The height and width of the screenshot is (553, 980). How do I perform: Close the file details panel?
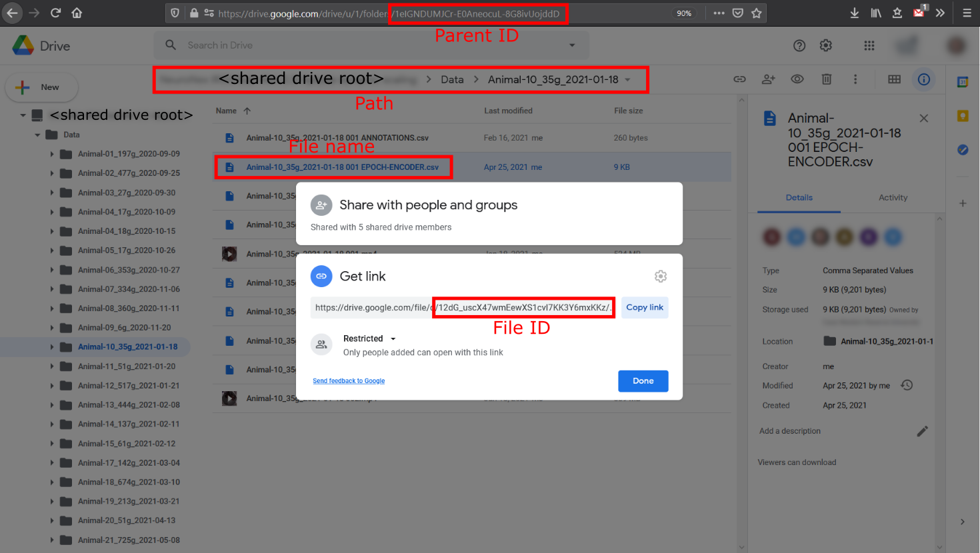pyautogui.click(x=924, y=118)
